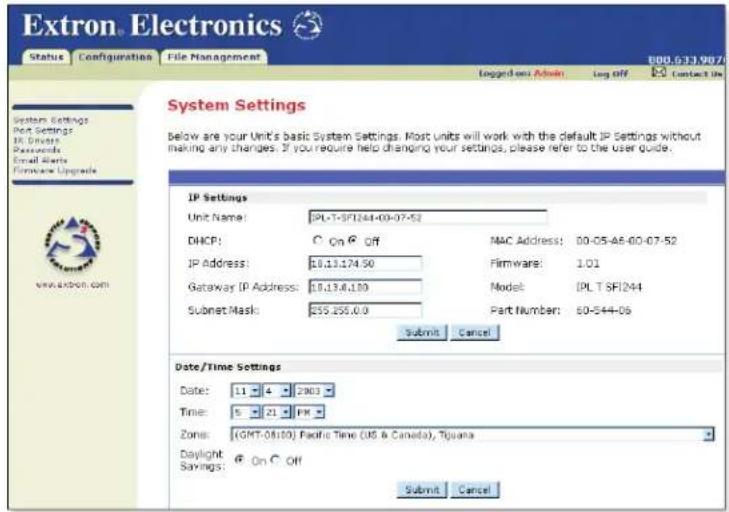
Task: Open Email Alerts in sidebar
Action: pyautogui.click(x=40, y=160)
